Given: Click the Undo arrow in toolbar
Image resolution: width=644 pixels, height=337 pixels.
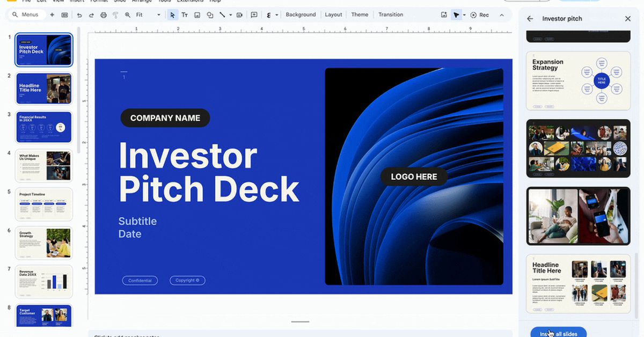Looking at the screenshot, I should click(x=79, y=15).
